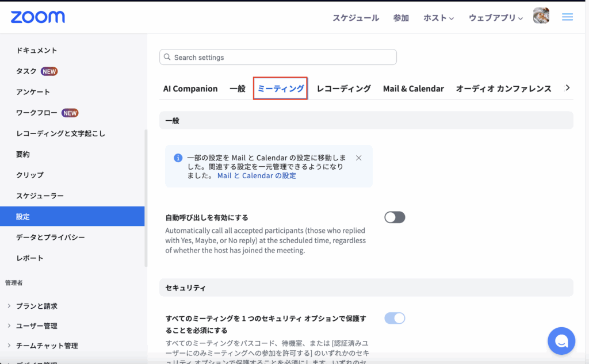Click the Search settings field

[278, 57]
